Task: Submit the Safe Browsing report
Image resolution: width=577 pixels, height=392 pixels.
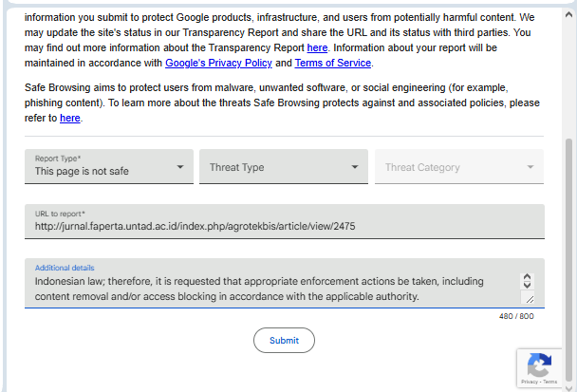Action: click(x=284, y=340)
